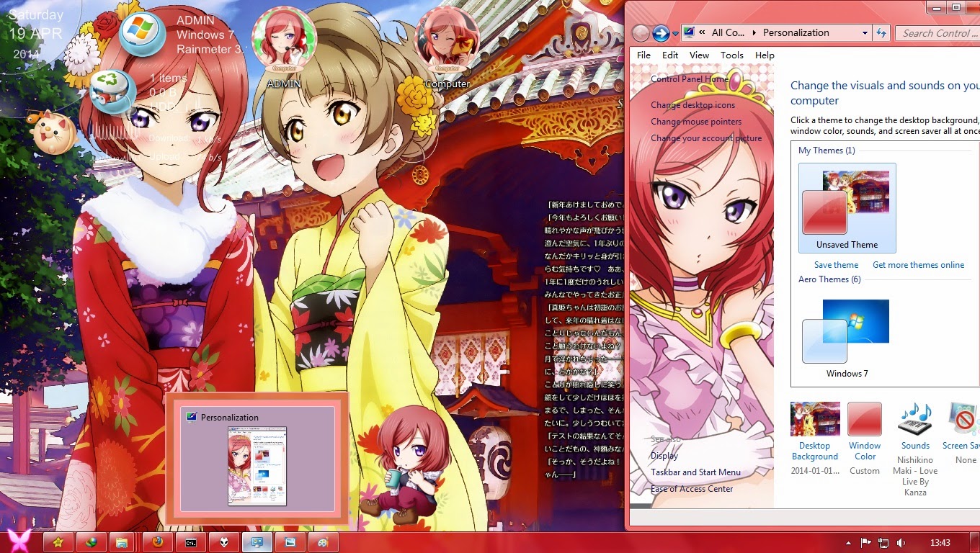Open the Help menu
980x553 pixels.
point(765,55)
